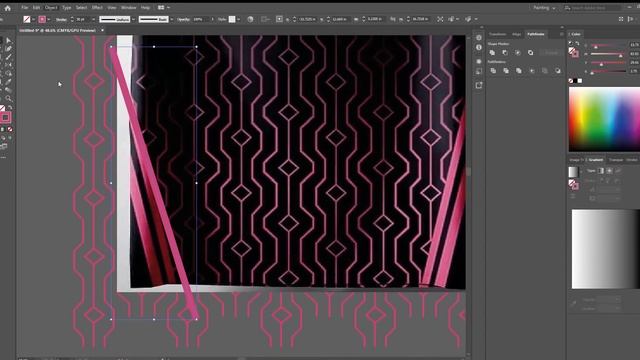Open the Window menu
The image size is (640, 360).
click(x=128, y=8)
